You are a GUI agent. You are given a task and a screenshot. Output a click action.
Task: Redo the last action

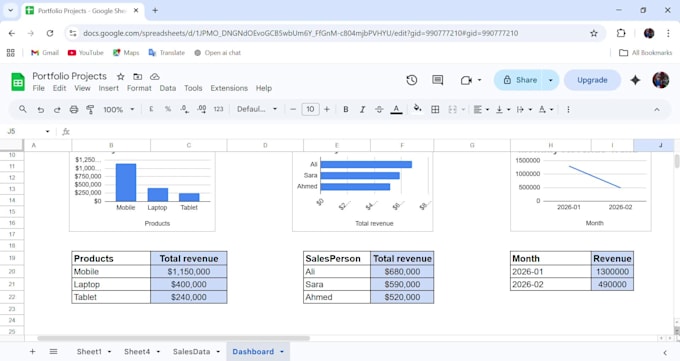[57, 109]
